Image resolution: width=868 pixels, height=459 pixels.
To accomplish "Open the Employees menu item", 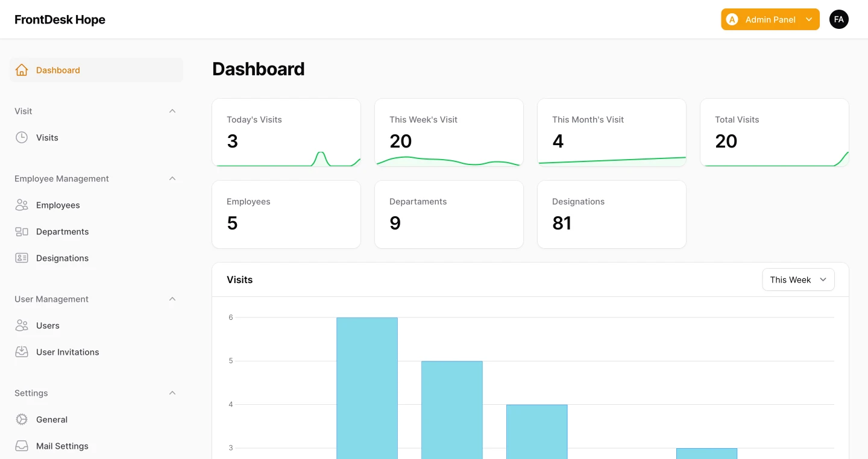I will click(96, 205).
